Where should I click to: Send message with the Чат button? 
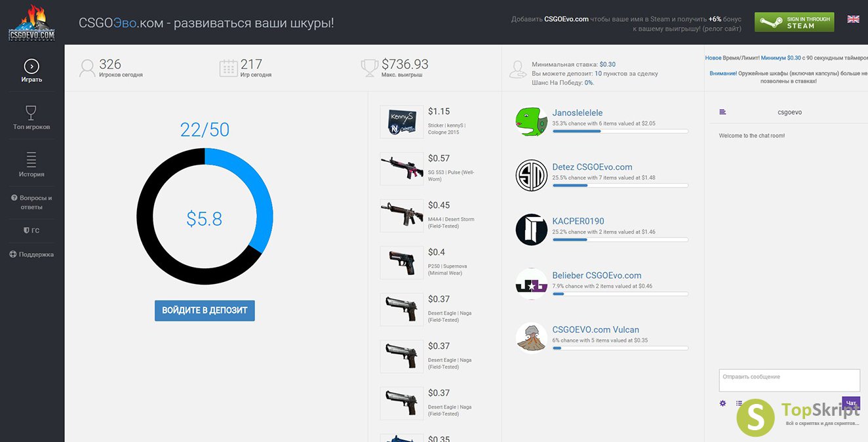851,403
